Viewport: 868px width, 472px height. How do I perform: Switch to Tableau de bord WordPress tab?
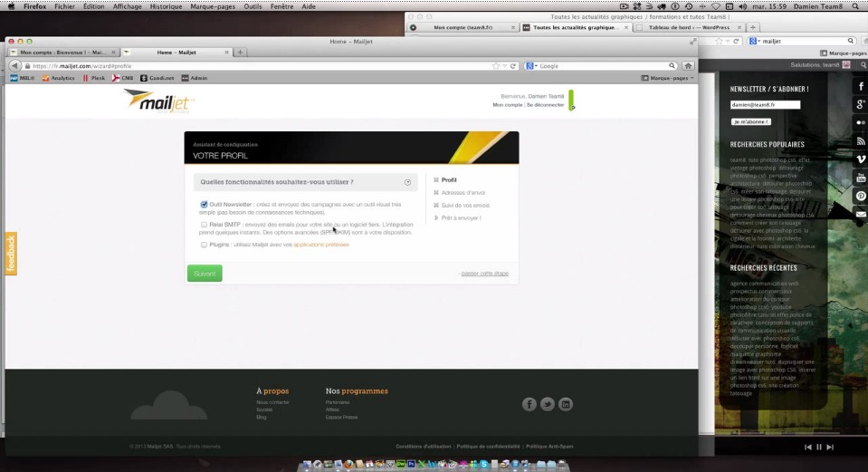689,27
